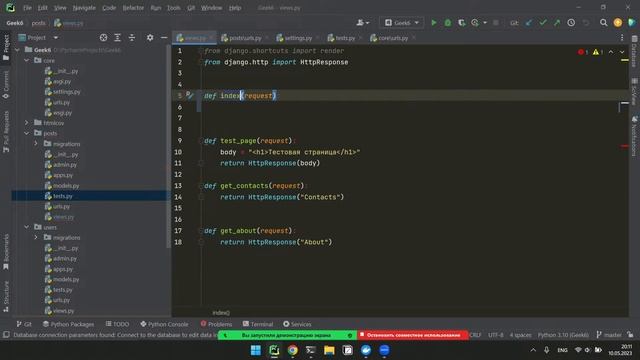Screen dimensions: 640x360
Task: Click the Stop button in the run toolbar
Action: tap(496, 23)
